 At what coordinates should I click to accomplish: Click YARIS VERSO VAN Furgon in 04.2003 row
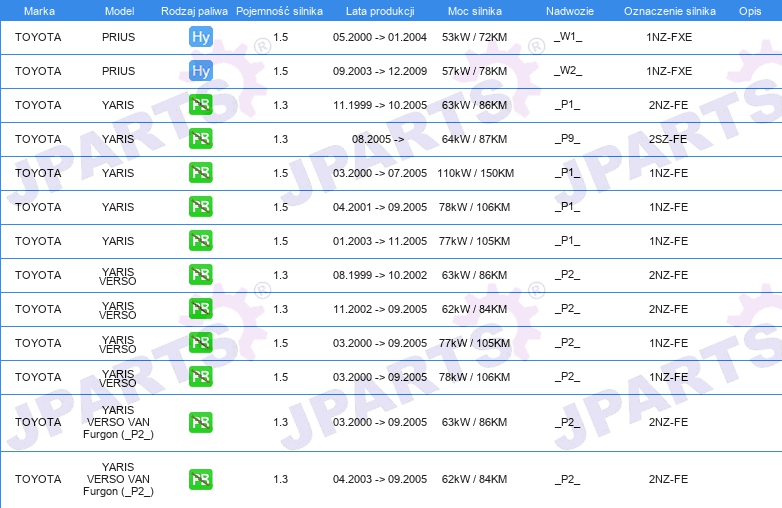(118, 479)
